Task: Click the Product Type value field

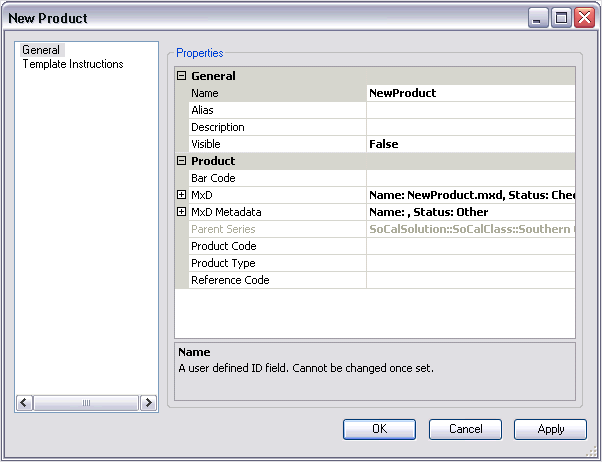Action: 470,263
